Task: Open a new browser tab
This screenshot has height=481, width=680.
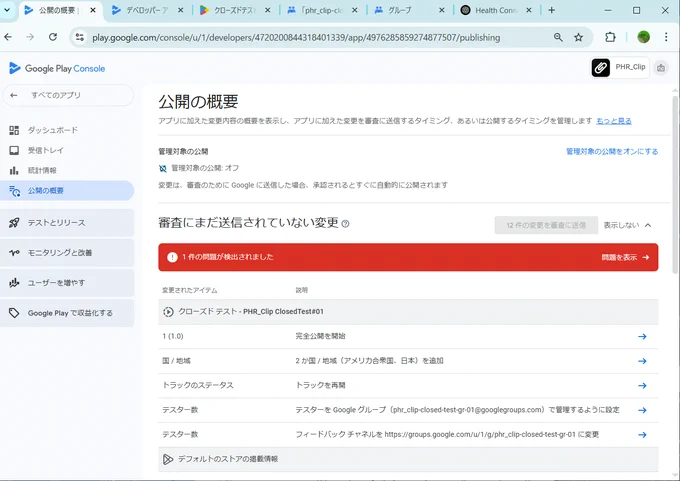Action: (551, 10)
